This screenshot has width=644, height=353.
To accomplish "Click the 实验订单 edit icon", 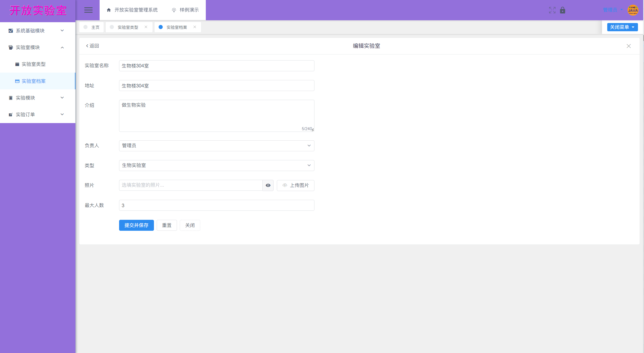I will (x=11, y=115).
